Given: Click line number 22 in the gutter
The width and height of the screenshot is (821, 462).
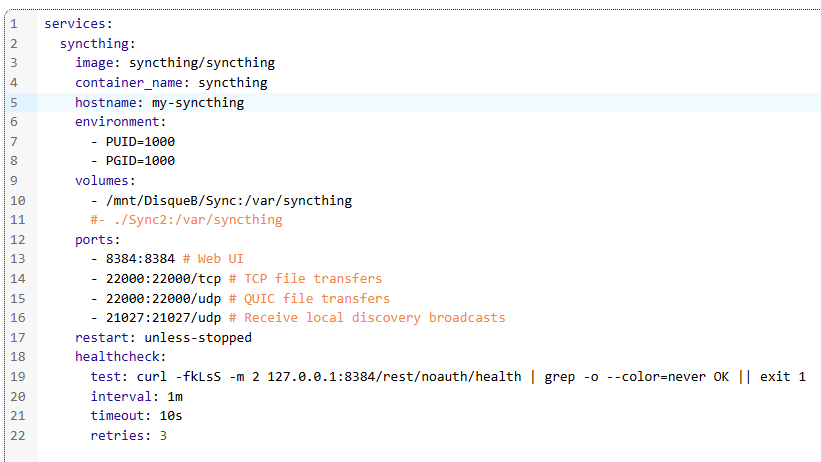Looking at the screenshot, I should [18, 436].
